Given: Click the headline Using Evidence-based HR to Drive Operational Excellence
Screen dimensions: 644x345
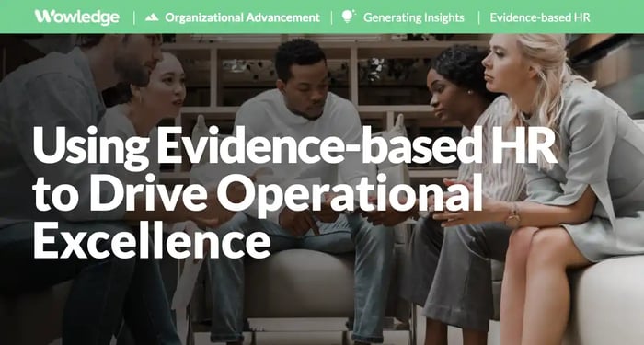Looking at the screenshot, I should point(294,192).
